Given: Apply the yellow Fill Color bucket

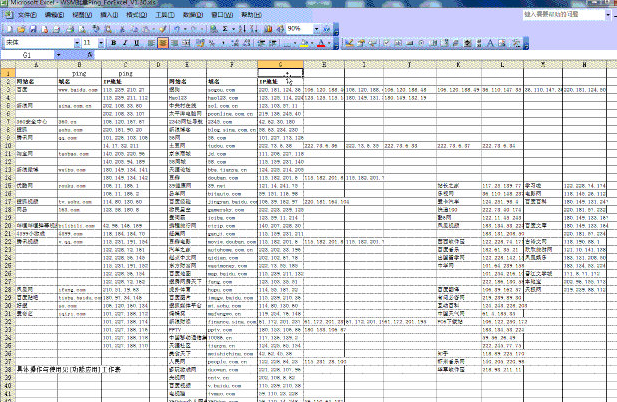Looking at the screenshot, I should click(x=304, y=42).
